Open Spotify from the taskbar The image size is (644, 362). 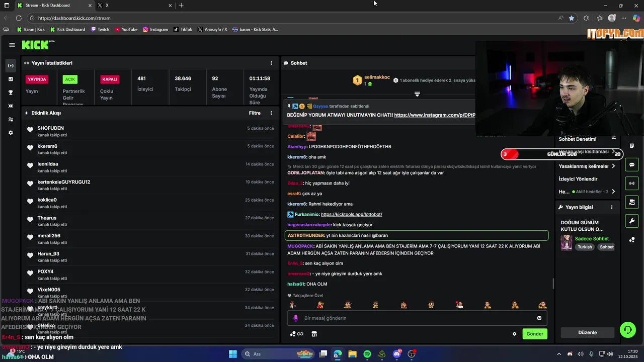click(x=367, y=354)
